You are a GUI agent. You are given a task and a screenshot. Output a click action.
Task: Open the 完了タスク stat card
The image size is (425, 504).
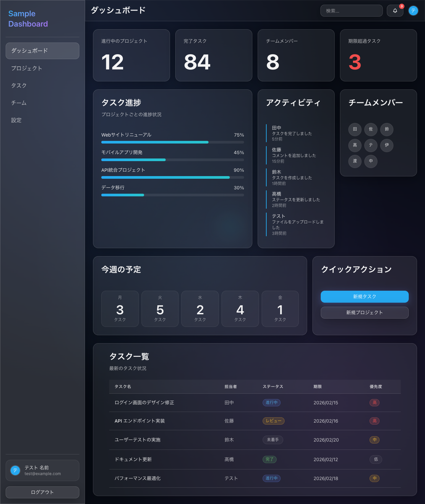click(x=214, y=55)
